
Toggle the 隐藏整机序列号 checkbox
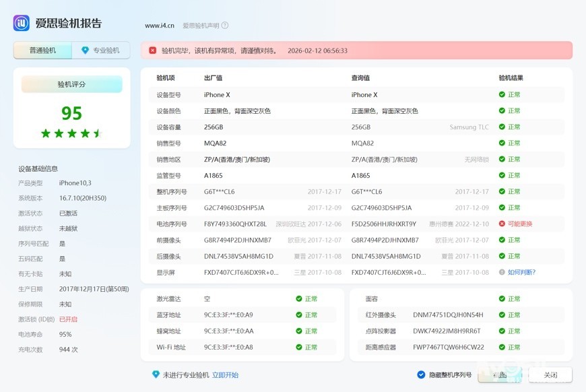(x=421, y=374)
